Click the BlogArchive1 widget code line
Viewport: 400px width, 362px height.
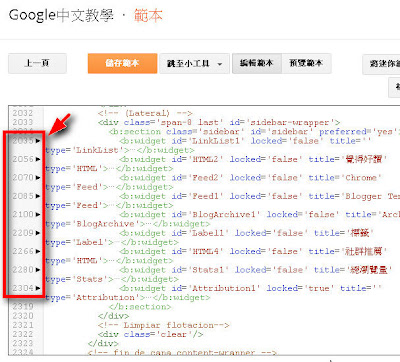point(260,215)
